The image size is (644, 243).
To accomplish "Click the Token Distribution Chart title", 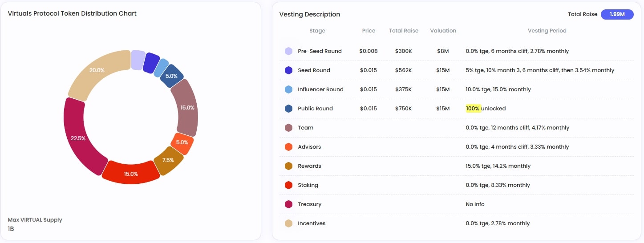I will [72, 13].
